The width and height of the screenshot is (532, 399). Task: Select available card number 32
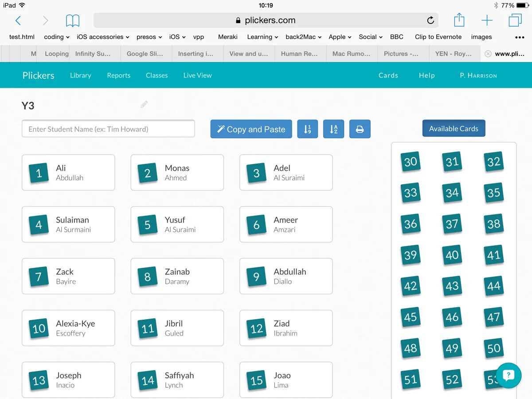point(494,162)
